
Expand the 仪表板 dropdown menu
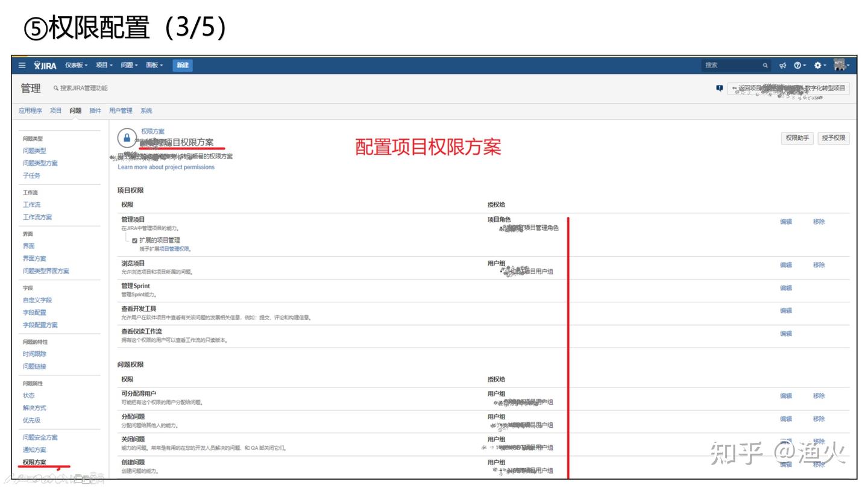point(76,65)
